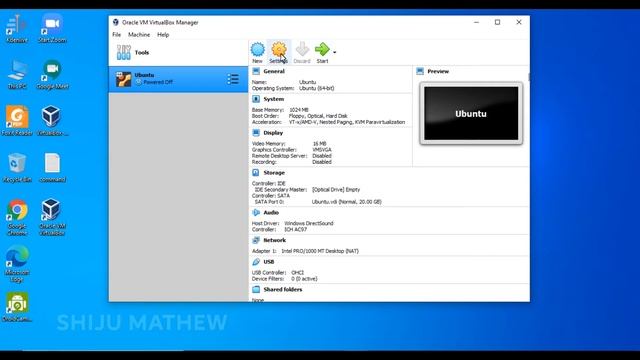Open the Start Zoom desktop shortcut
The width and height of the screenshot is (640, 360).
click(x=52, y=28)
